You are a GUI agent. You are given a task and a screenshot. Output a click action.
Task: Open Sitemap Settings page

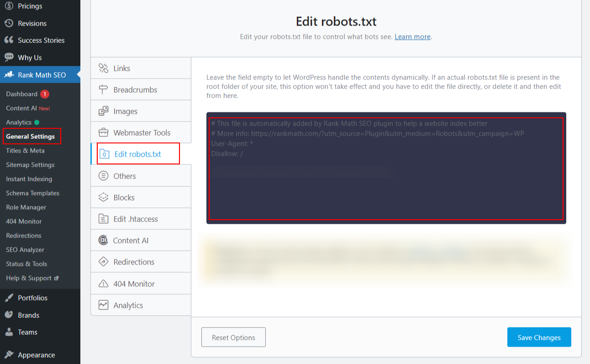(30, 165)
